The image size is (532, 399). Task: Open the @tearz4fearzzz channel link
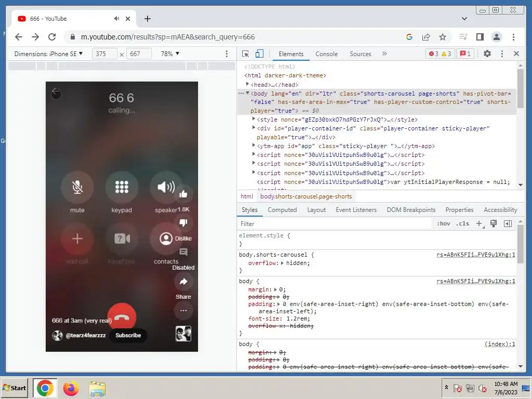click(86, 335)
